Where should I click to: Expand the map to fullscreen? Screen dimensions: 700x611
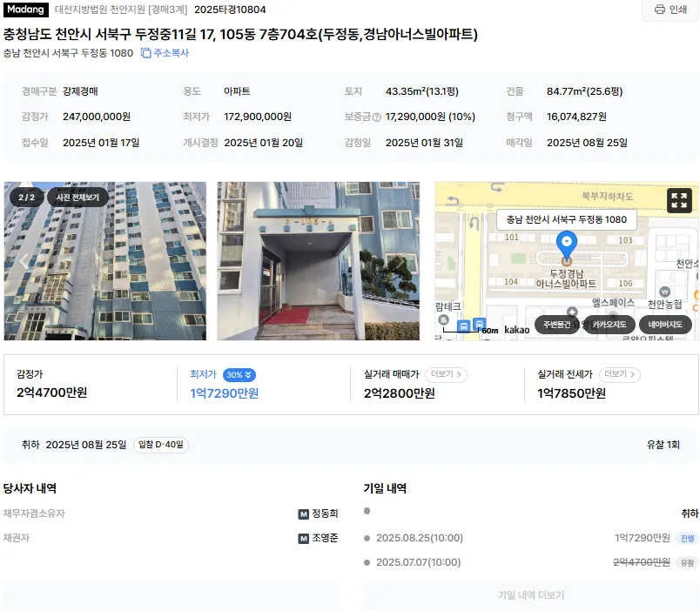[x=679, y=200]
